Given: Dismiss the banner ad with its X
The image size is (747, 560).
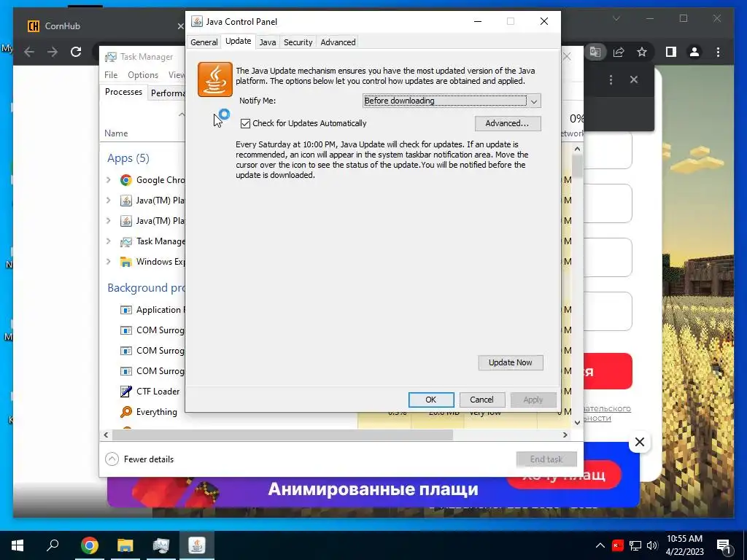Looking at the screenshot, I should pos(639,442).
